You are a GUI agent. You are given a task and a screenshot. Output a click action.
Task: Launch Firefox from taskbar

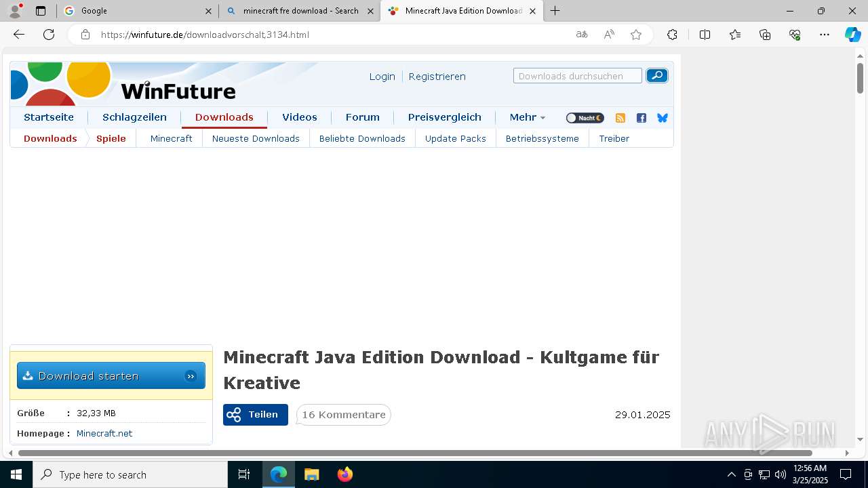click(344, 474)
